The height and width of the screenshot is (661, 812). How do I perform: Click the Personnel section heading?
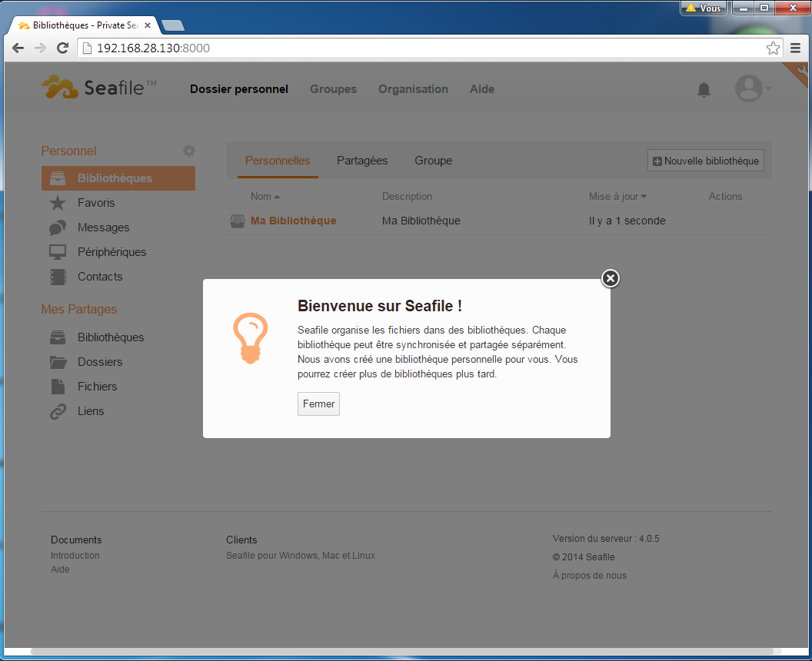pyautogui.click(x=69, y=151)
